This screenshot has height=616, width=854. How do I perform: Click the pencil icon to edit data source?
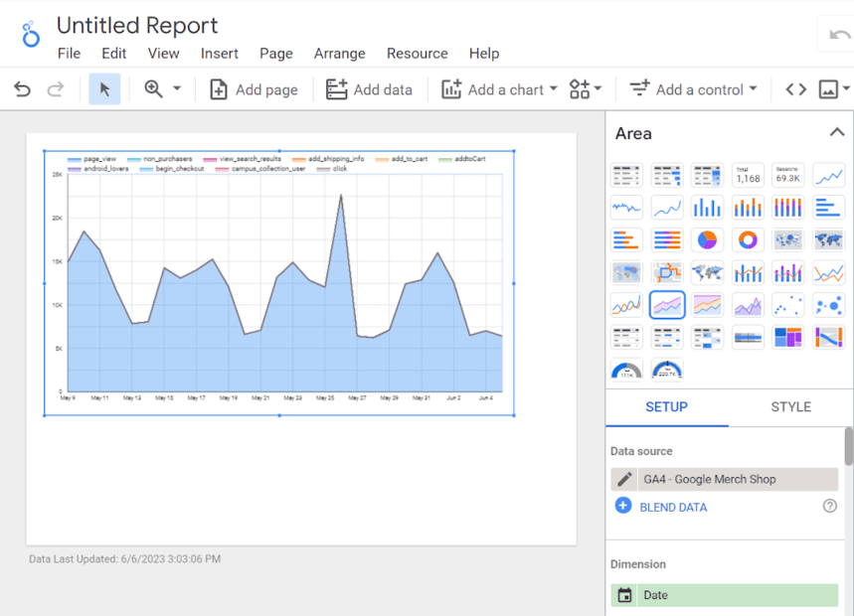[624, 479]
